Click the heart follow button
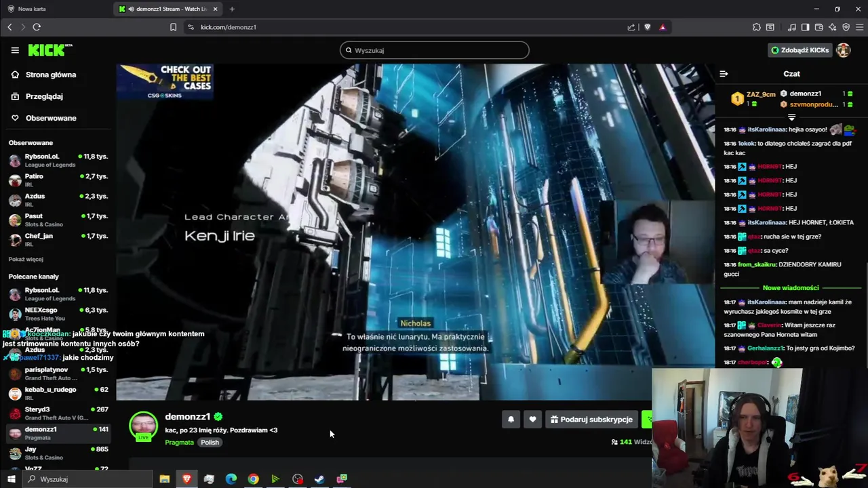 click(532, 420)
